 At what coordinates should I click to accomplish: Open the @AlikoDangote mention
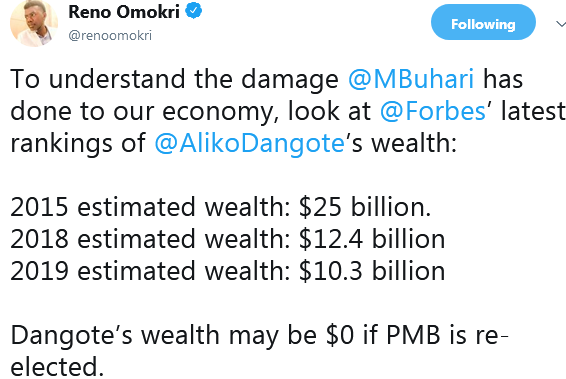click(249, 143)
